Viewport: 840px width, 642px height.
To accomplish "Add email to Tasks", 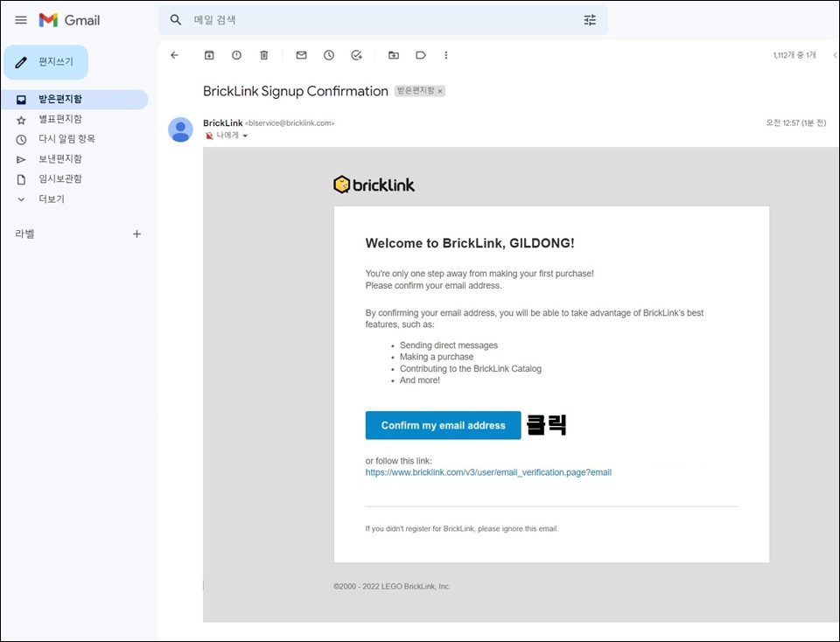I will (357, 55).
